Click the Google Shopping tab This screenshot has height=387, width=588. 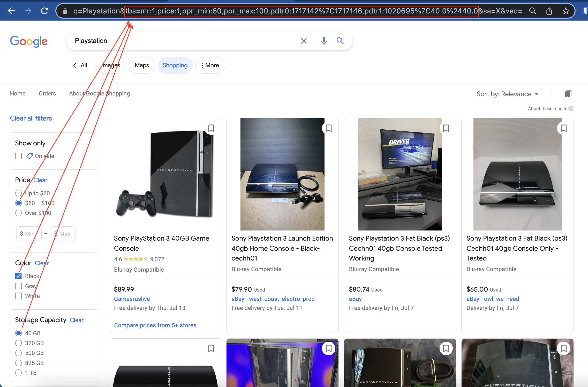(175, 65)
